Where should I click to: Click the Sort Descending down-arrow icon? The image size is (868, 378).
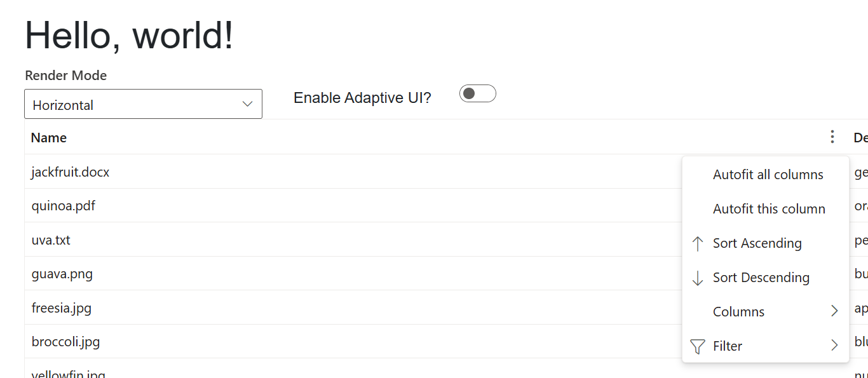697,278
